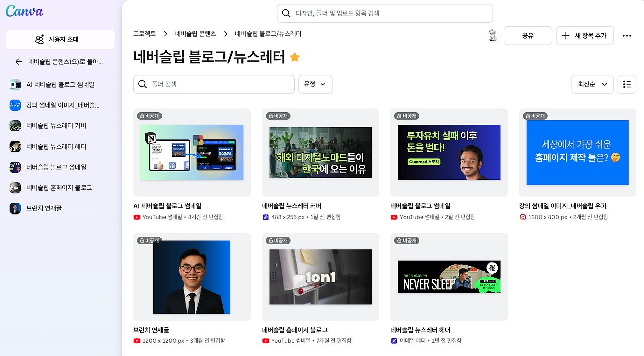
Task: Click the profile avatar next to 공유
Action: coord(492,35)
